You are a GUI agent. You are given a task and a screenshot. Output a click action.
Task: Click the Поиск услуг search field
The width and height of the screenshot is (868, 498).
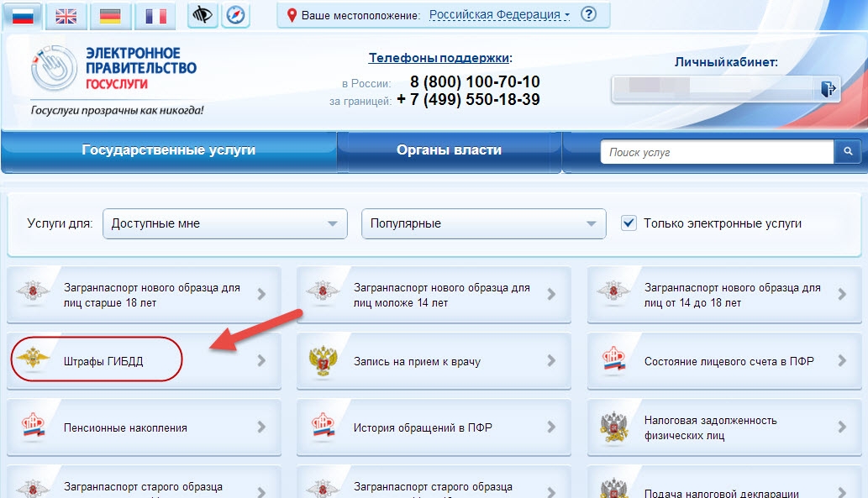[x=718, y=152]
